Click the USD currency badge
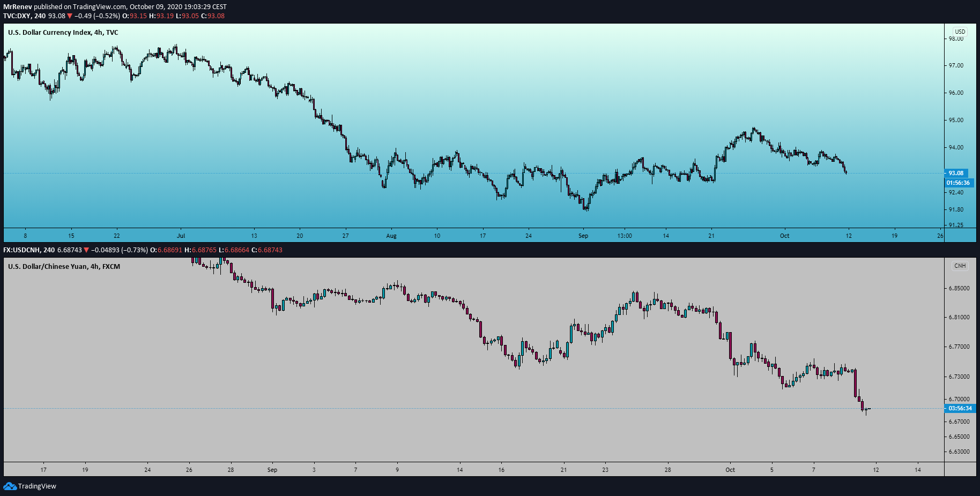980x496 pixels. (960, 32)
